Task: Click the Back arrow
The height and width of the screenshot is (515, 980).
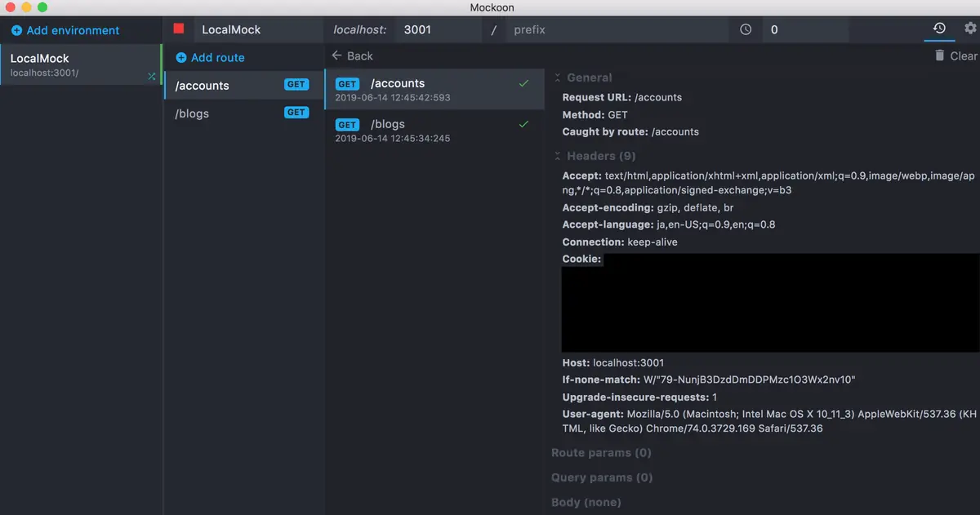Action: point(336,55)
